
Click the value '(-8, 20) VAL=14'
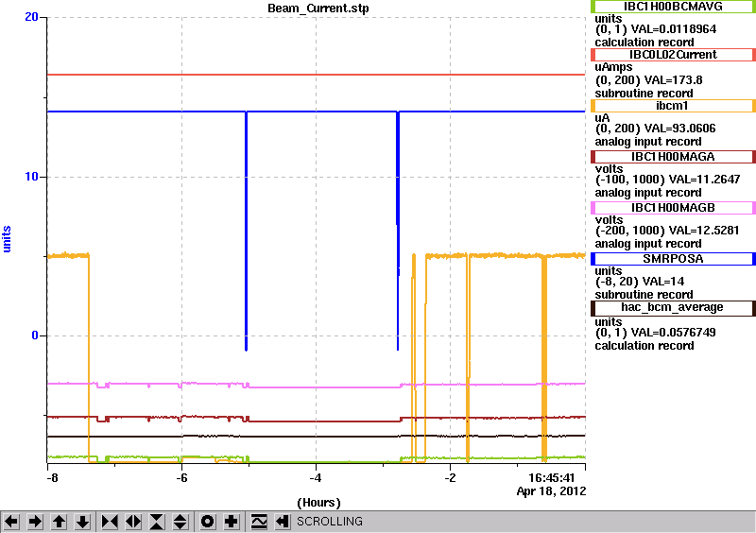pos(640,282)
